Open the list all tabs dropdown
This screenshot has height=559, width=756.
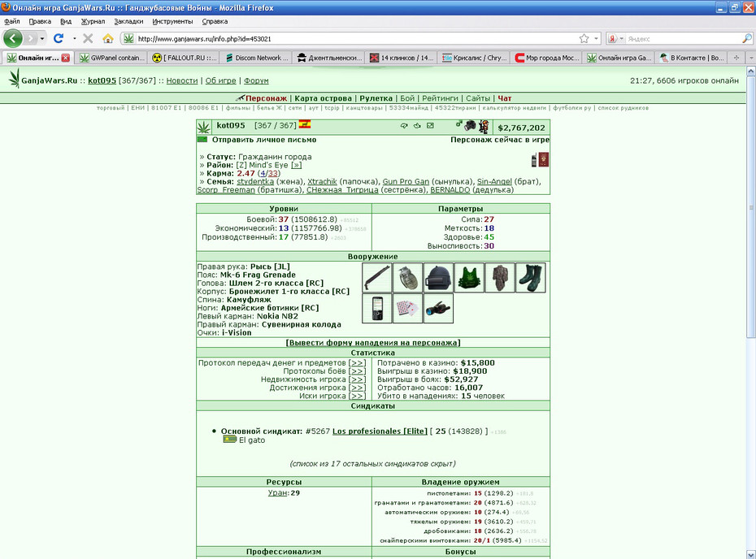pyautogui.click(x=751, y=58)
